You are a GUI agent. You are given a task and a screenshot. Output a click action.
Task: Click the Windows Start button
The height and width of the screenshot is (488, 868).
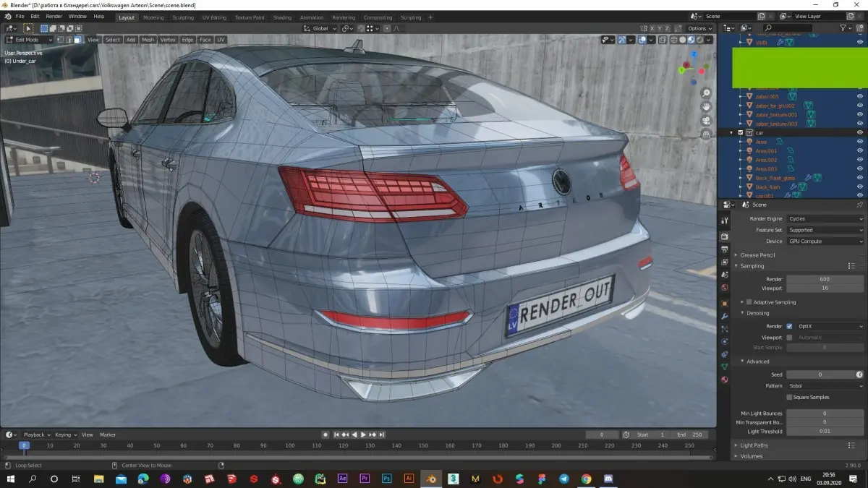point(12,479)
